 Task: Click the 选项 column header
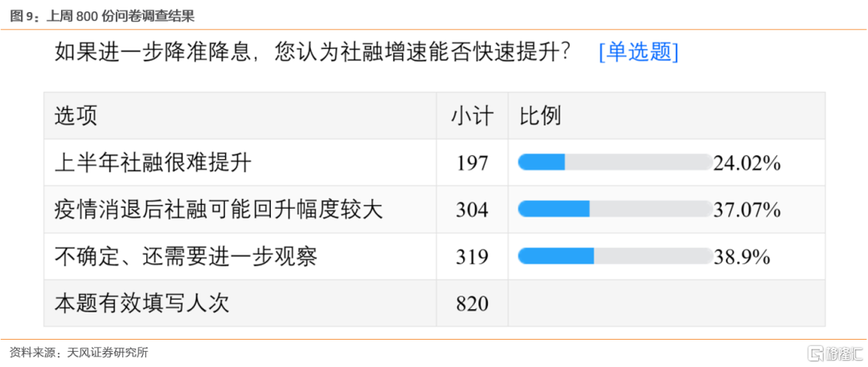pyautogui.click(x=76, y=116)
